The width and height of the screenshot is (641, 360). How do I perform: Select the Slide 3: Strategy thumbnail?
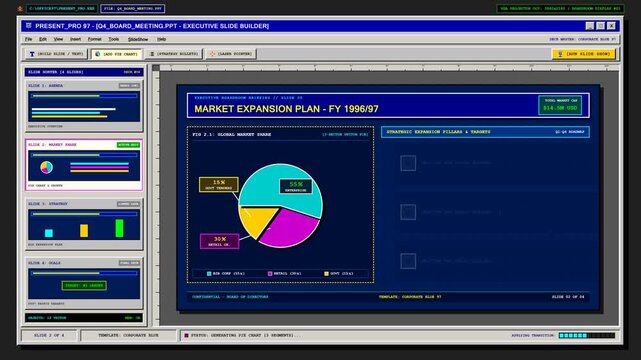pyautogui.click(x=84, y=224)
